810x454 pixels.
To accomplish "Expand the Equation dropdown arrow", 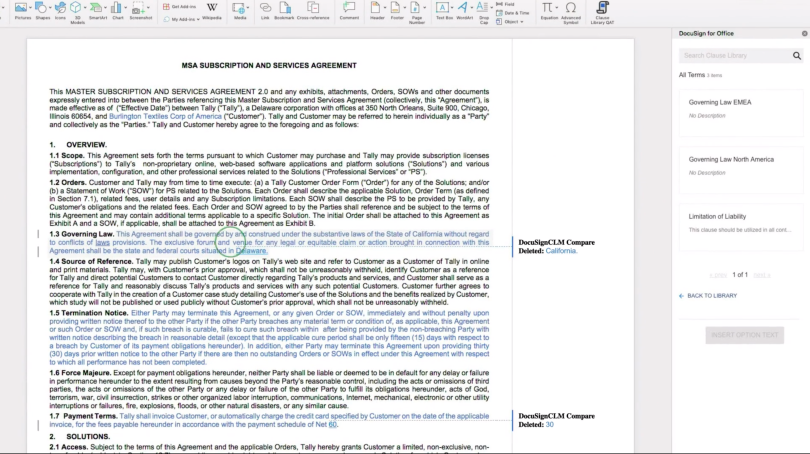I will [557, 7].
